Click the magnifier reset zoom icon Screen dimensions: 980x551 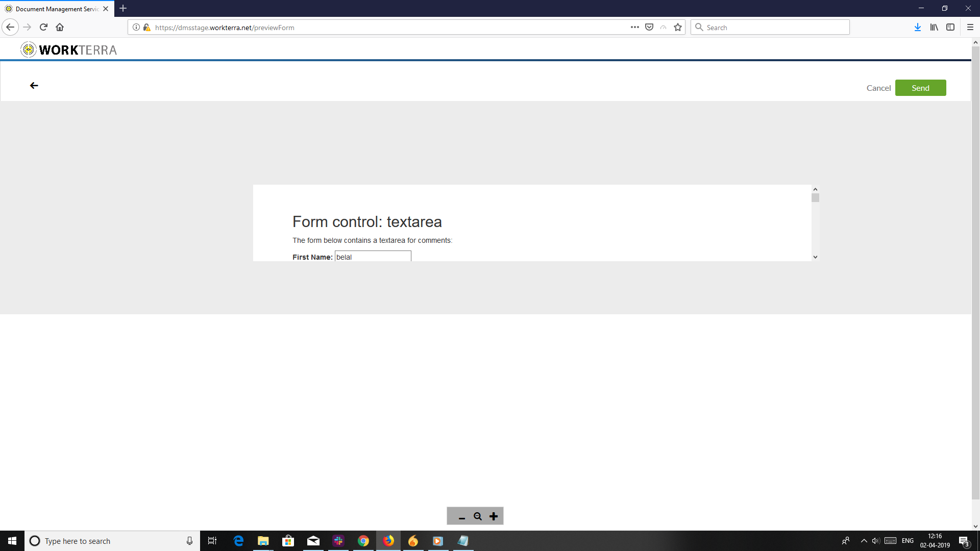point(478,516)
